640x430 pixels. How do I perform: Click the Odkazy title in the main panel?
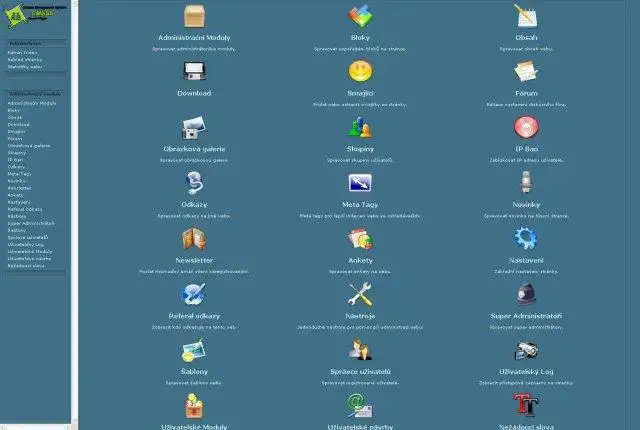point(194,205)
